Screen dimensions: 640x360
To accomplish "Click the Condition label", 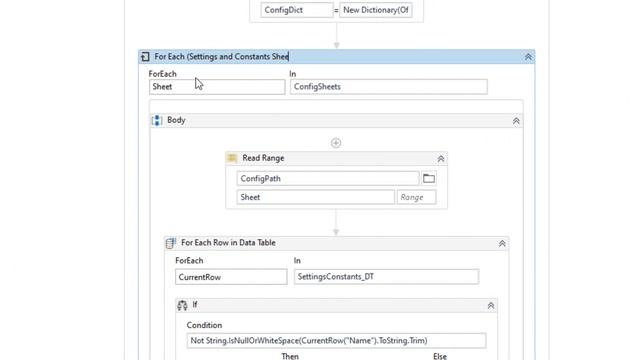I will (204, 325).
